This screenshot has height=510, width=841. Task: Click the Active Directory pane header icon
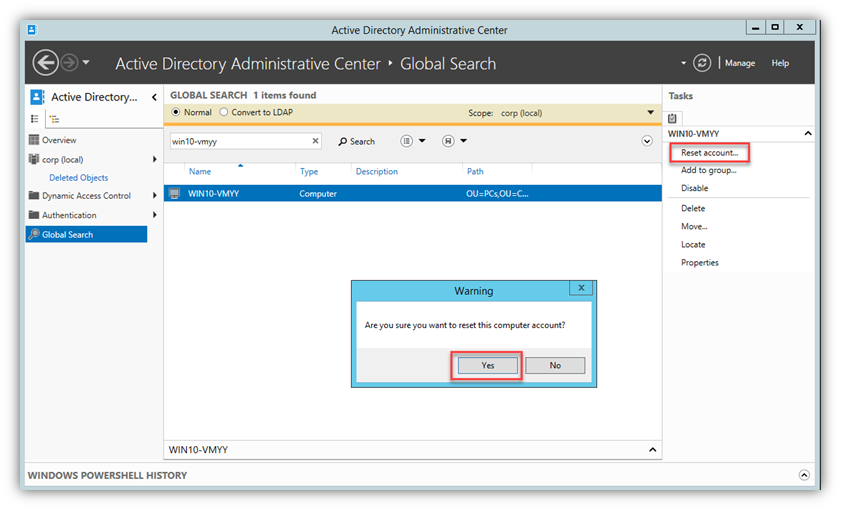37,97
